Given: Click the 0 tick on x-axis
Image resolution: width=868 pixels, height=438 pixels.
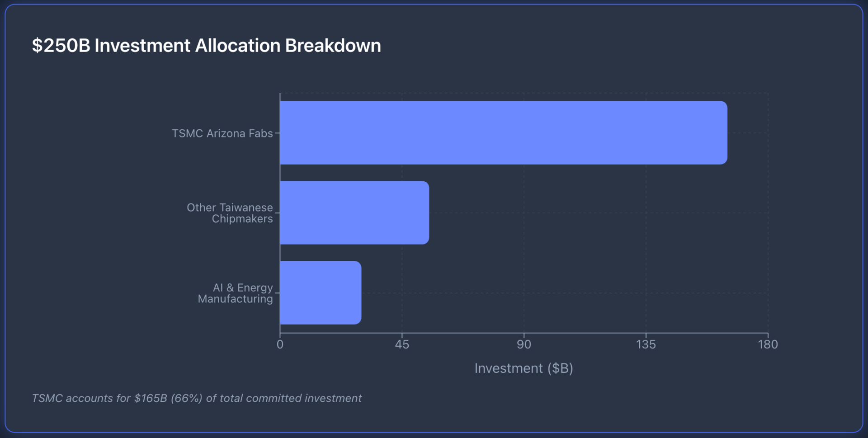Looking at the screenshot, I should tap(280, 345).
